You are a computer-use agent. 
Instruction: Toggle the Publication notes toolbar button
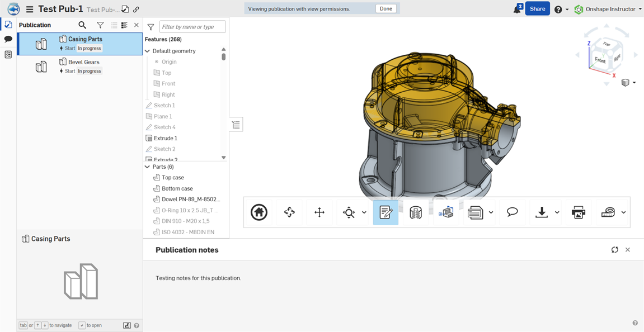(386, 212)
